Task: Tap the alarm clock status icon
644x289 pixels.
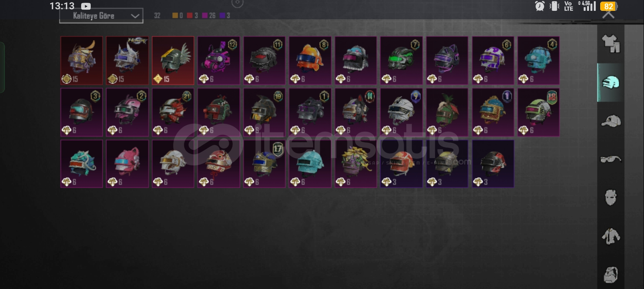Action: (x=540, y=6)
